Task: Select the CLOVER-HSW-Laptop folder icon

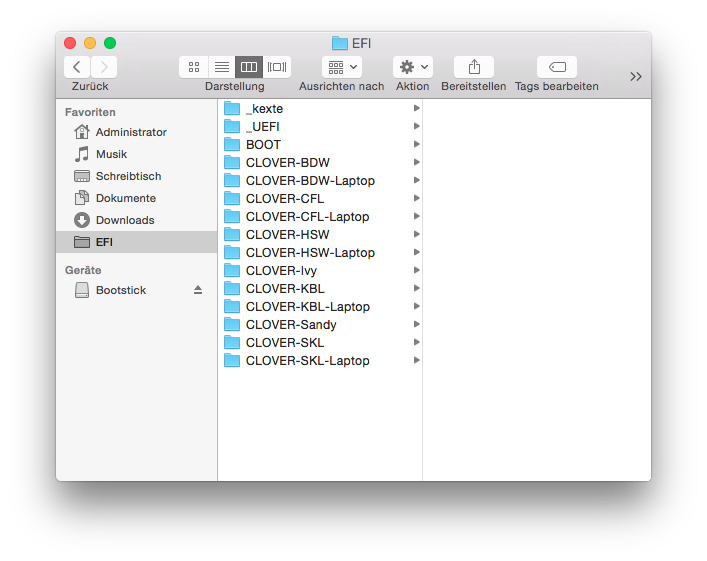Action: click(x=232, y=253)
